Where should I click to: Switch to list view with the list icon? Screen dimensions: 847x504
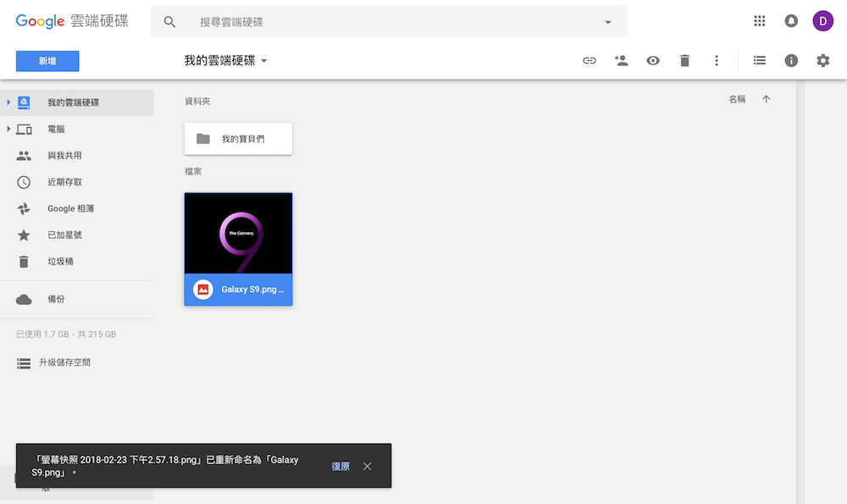[x=759, y=60]
